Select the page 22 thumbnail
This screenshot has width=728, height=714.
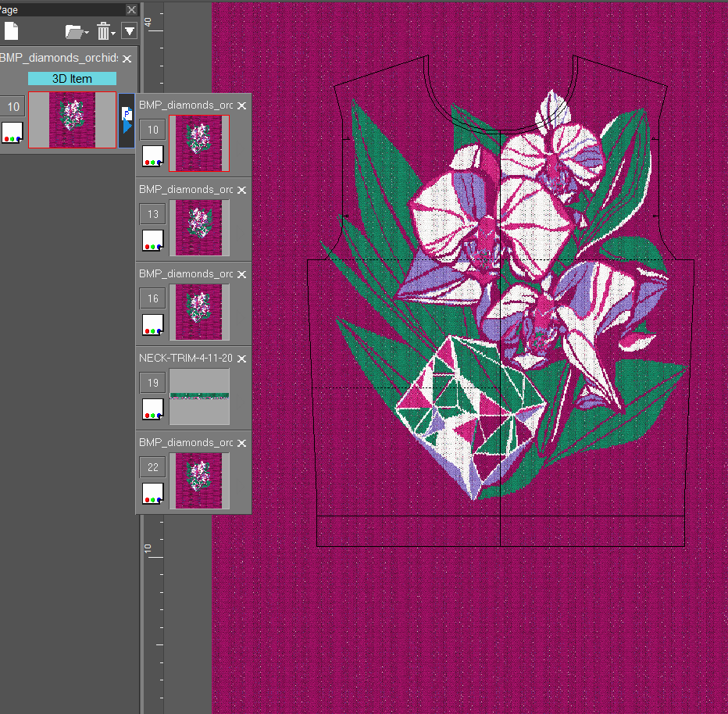(x=199, y=481)
